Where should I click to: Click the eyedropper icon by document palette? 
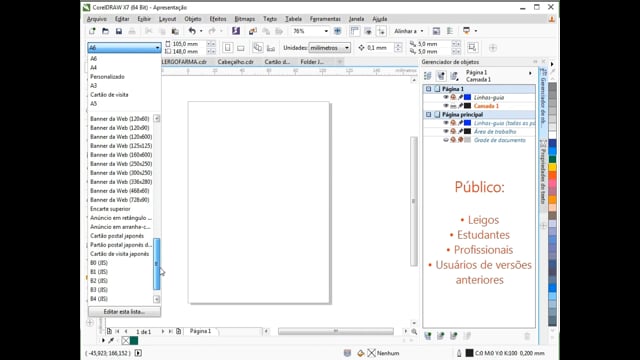point(111,340)
